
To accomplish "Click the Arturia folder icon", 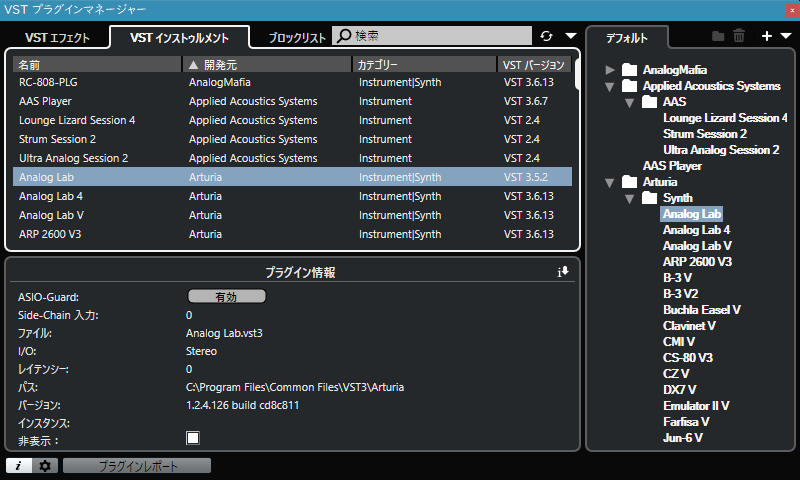I will pos(630,182).
